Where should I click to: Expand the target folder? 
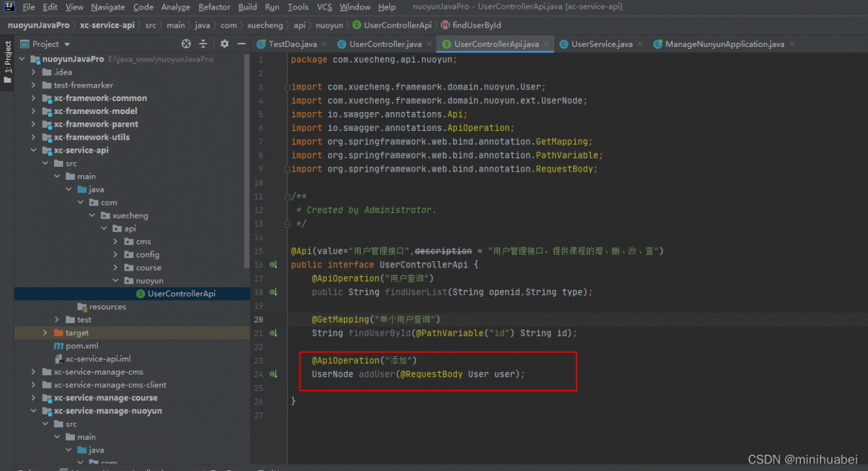(x=45, y=333)
